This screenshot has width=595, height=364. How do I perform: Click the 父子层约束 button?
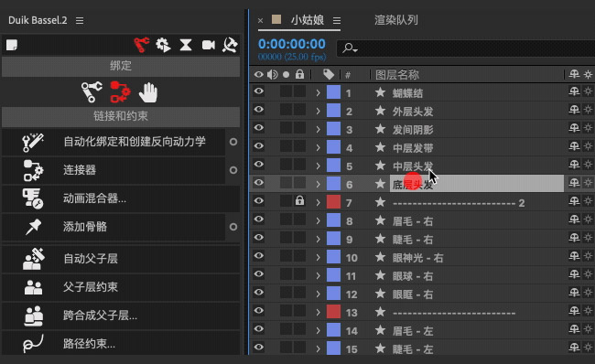(121, 287)
